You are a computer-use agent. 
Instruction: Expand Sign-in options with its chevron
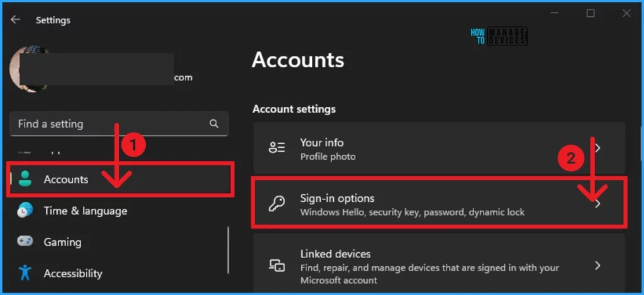coord(597,204)
